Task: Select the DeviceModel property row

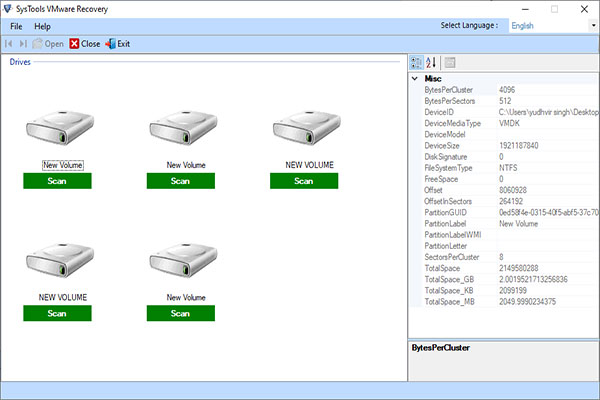Action: coord(510,134)
